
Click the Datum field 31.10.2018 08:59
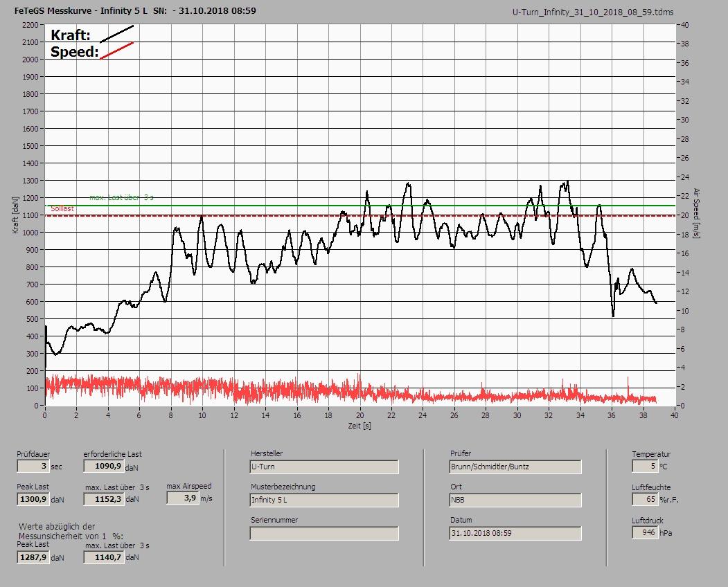coord(515,533)
